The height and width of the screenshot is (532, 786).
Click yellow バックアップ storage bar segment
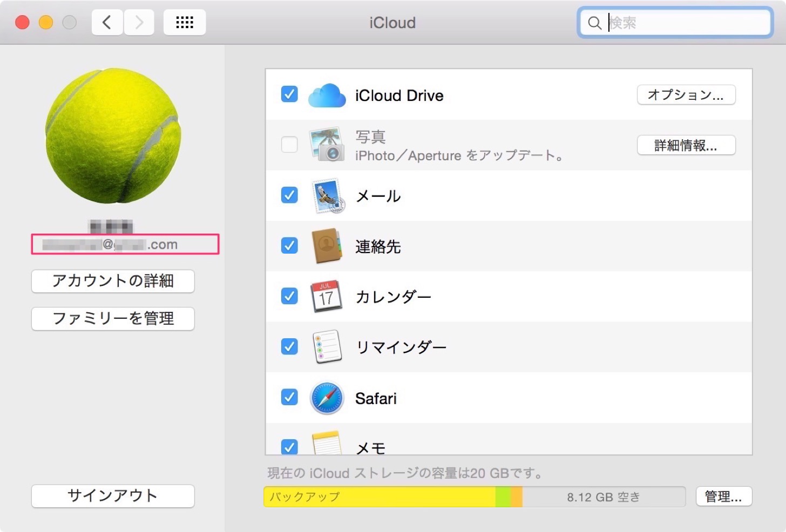380,497
